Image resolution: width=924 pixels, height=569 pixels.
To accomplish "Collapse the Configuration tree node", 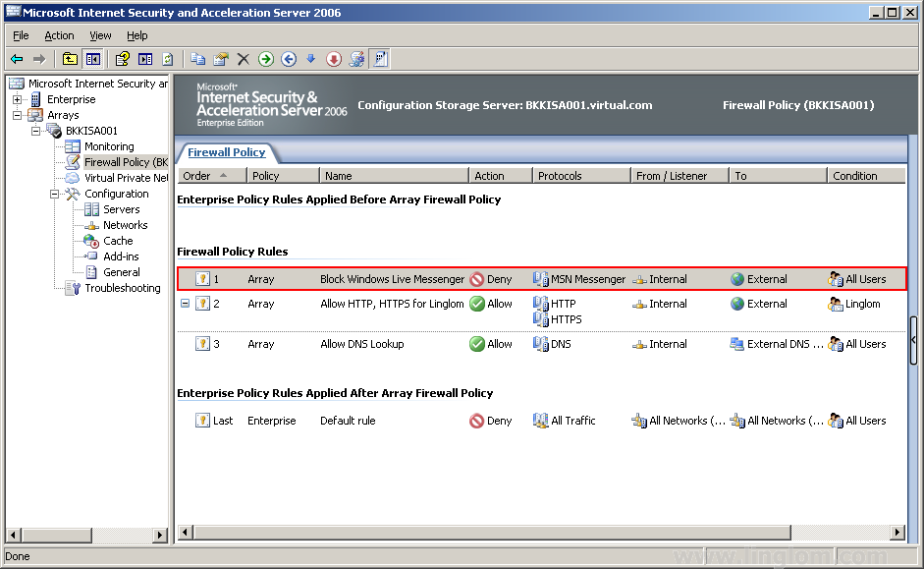I will click(x=55, y=194).
